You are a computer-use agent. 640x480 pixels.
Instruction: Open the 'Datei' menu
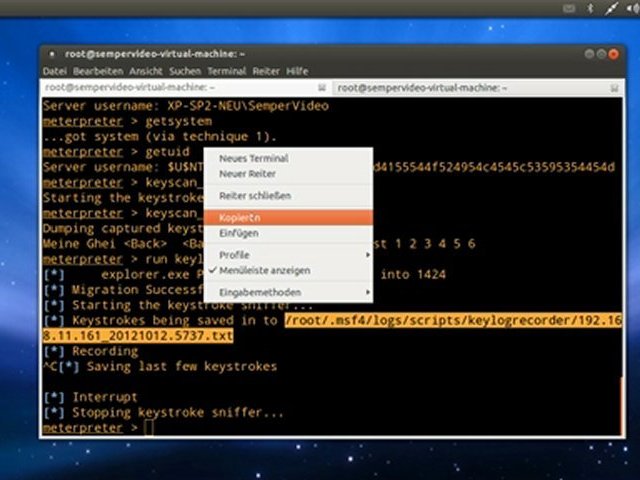coord(54,71)
